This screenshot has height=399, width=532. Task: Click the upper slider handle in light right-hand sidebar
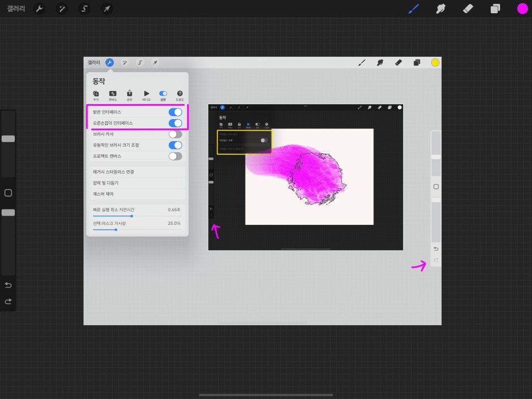coord(436,157)
